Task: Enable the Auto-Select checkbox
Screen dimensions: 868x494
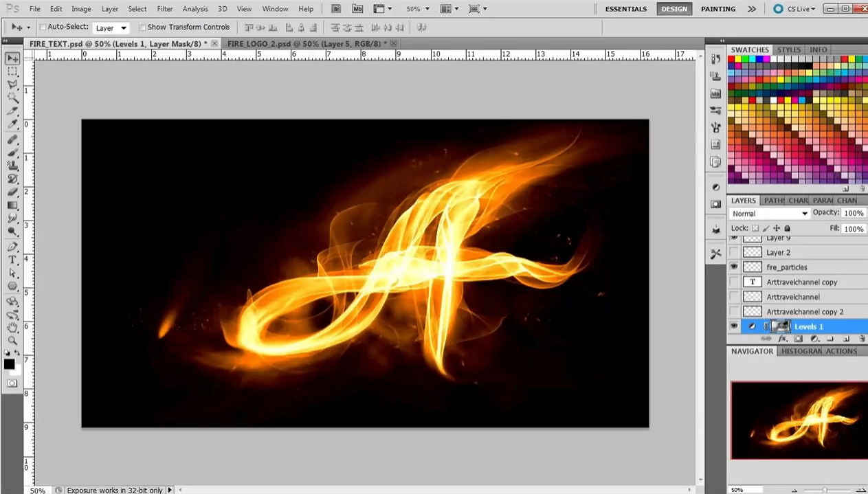Action: click(43, 27)
